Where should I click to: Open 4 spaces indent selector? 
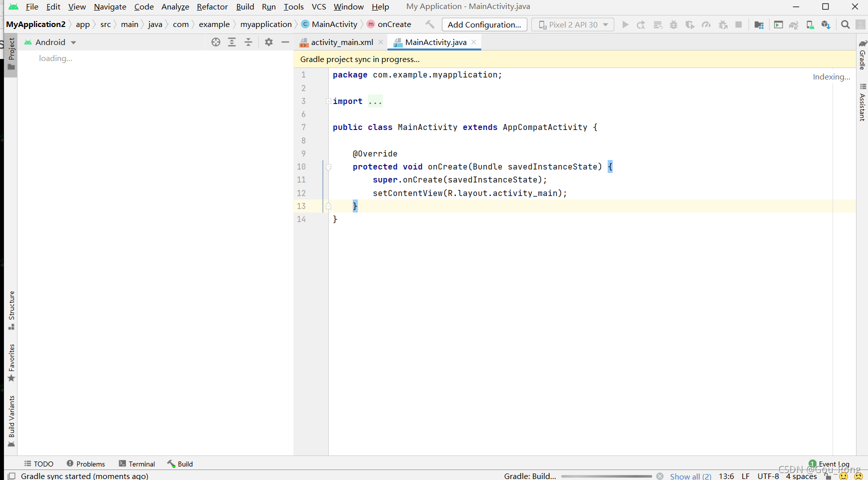(801, 476)
